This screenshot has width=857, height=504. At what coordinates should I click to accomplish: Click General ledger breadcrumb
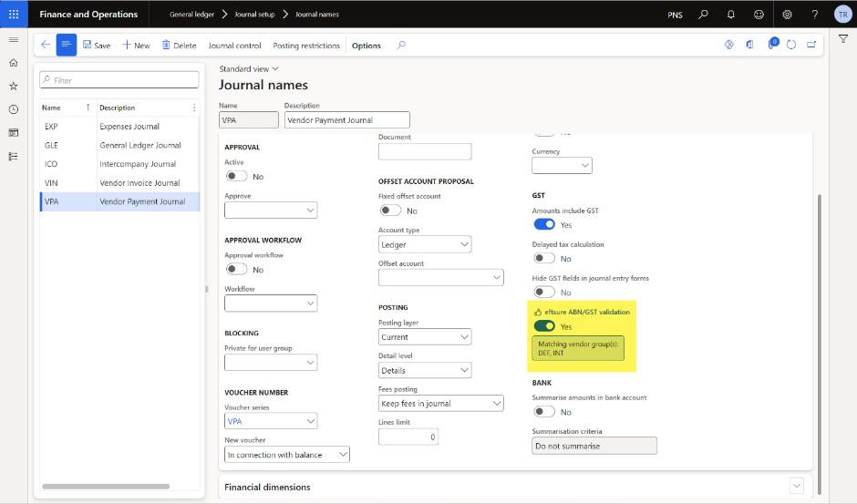(191, 15)
